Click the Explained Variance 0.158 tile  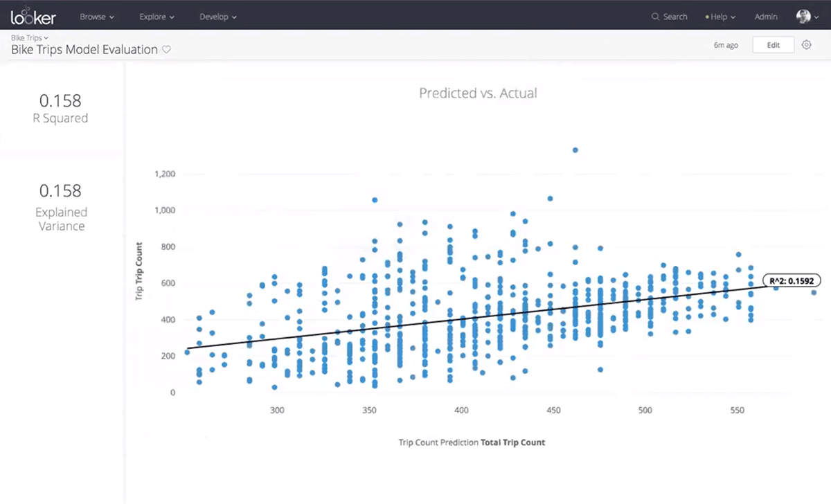click(x=61, y=206)
